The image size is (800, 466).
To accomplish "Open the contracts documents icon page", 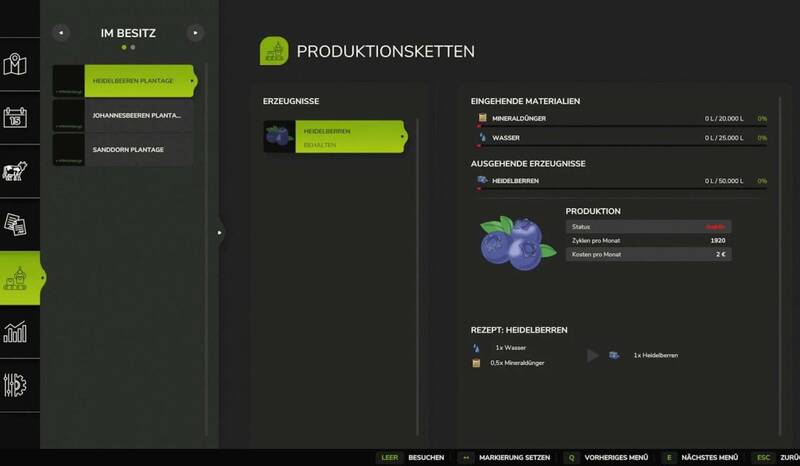I will [15, 225].
